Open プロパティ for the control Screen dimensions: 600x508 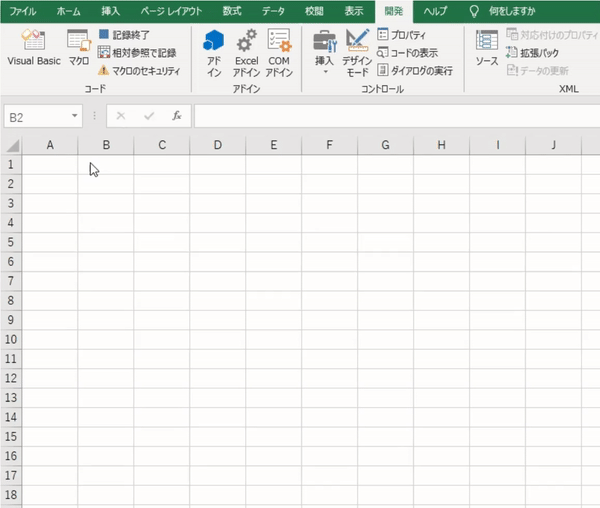pos(401,35)
